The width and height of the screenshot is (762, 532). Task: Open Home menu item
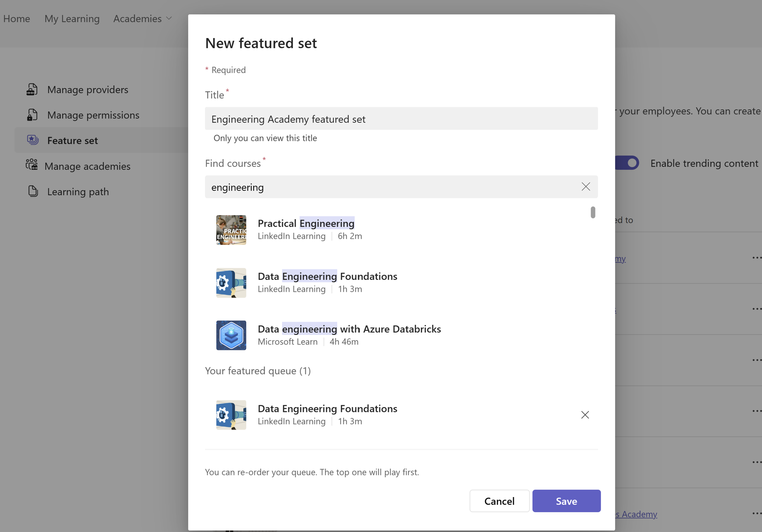(x=16, y=18)
